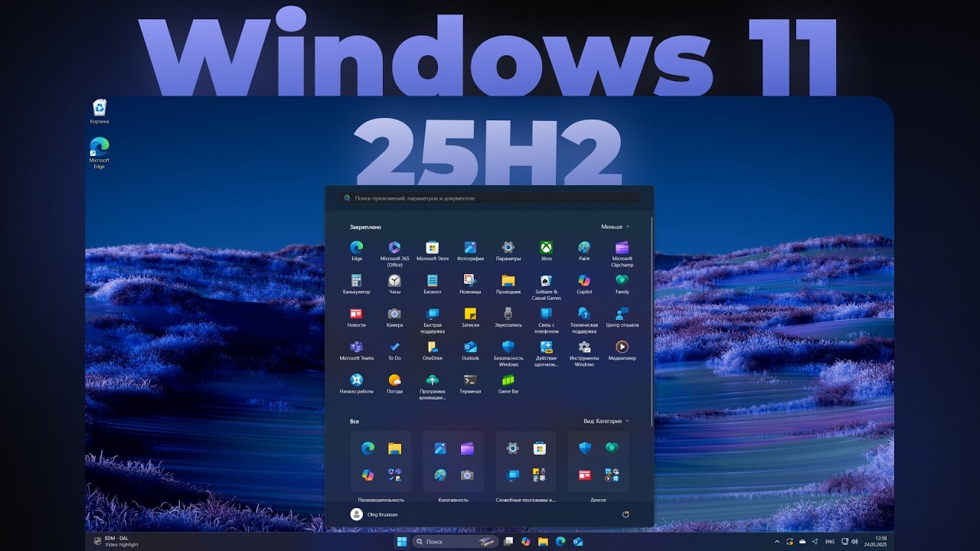Open the Family pinned app

point(622,284)
